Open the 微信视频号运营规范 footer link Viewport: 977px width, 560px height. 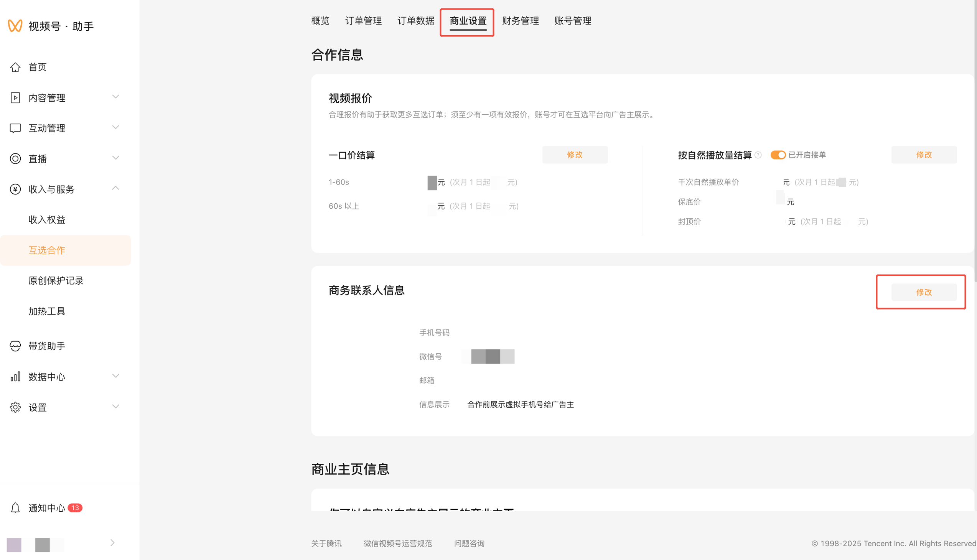[397, 543]
